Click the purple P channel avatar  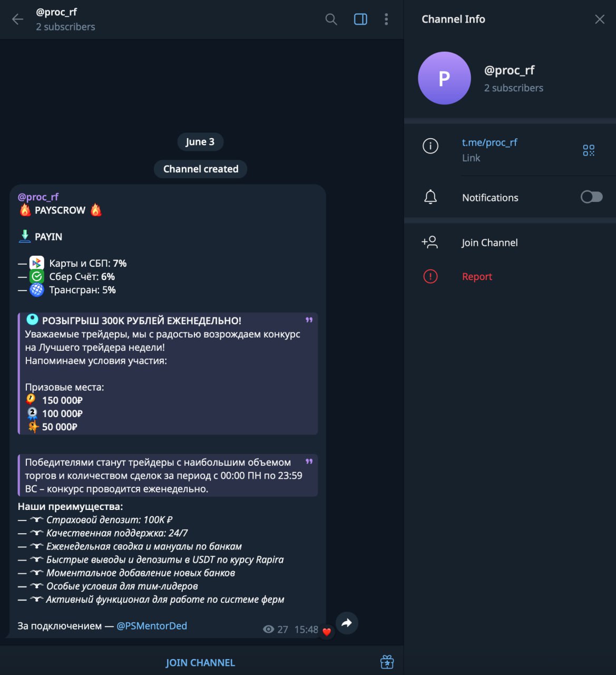[x=444, y=78]
